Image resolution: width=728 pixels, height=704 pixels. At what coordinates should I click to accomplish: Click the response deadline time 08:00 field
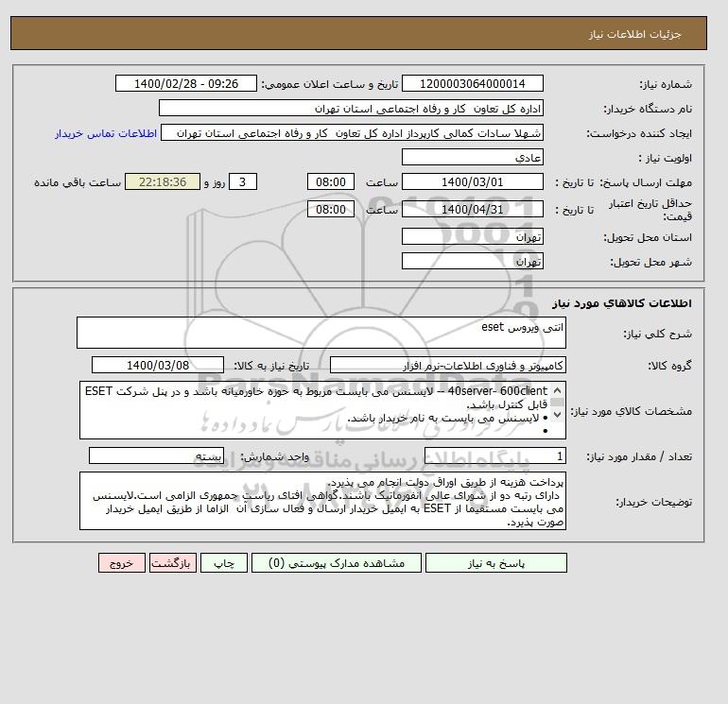point(331,182)
